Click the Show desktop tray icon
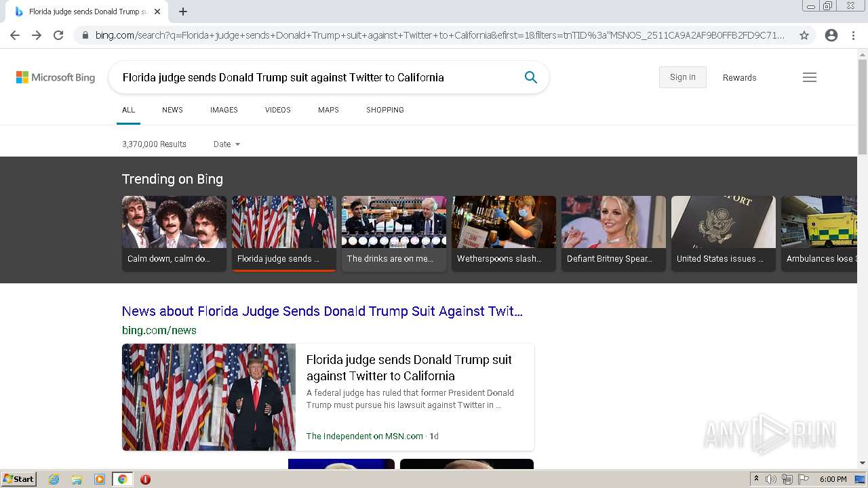The image size is (868, 488). [860, 479]
